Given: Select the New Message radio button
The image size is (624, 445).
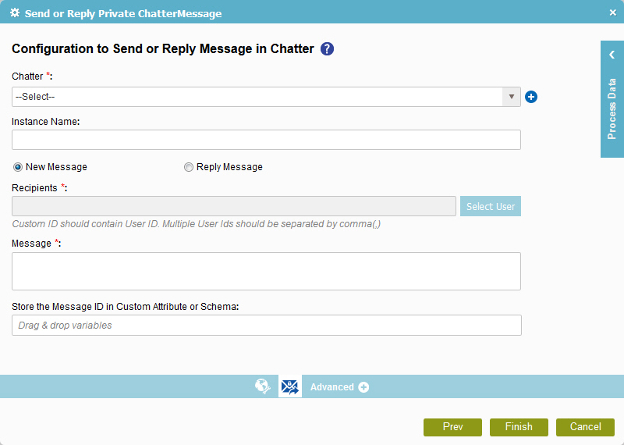Looking at the screenshot, I should click(x=18, y=167).
